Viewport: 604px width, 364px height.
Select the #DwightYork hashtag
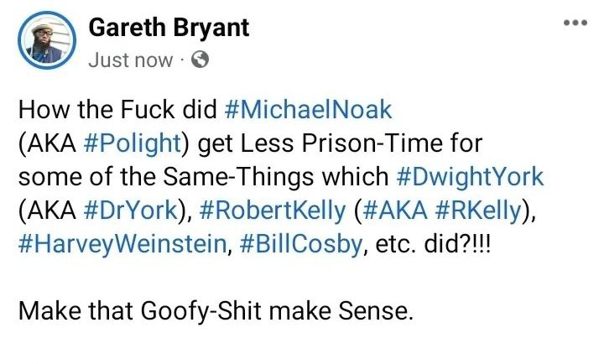(471, 177)
